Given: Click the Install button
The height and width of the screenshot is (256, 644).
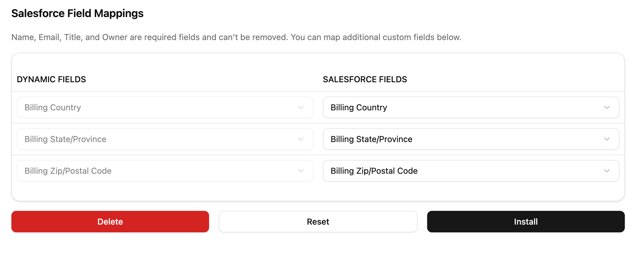Looking at the screenshot, I should [x=525, y=221].
